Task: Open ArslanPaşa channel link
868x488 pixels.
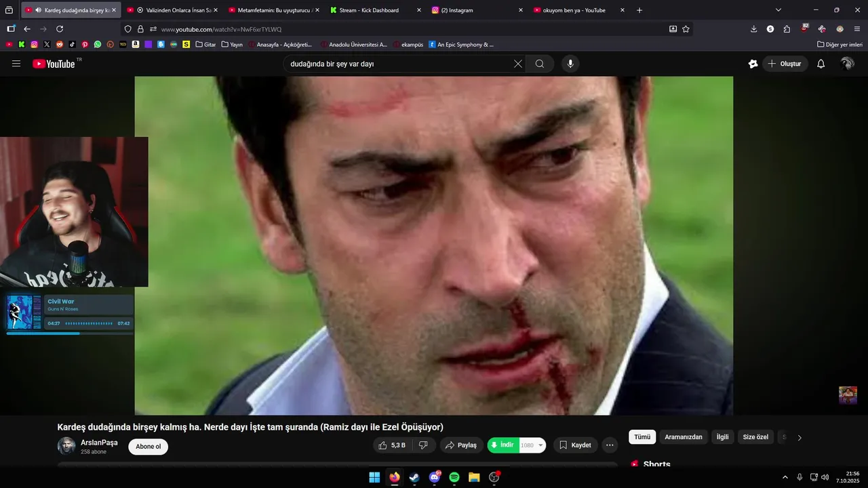Action: click(99, 443)
